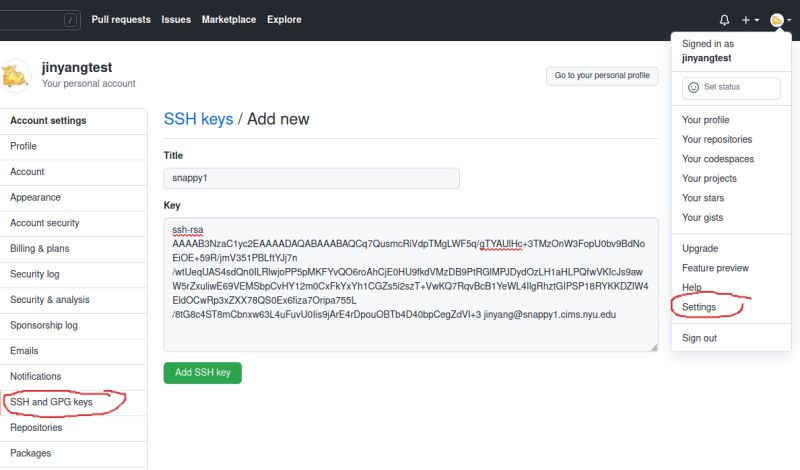
Task: Click the jinyangtest profile avatar image
Action: pos(14,76)
